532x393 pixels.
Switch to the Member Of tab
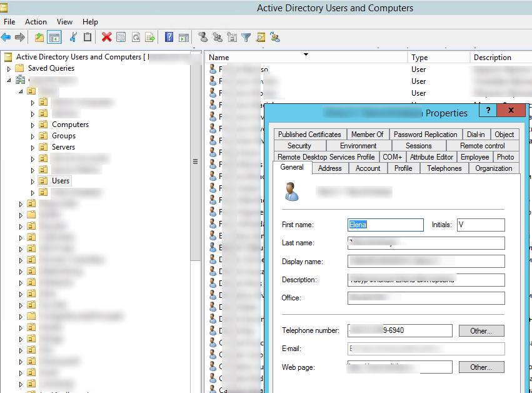(x=367, y=135)
